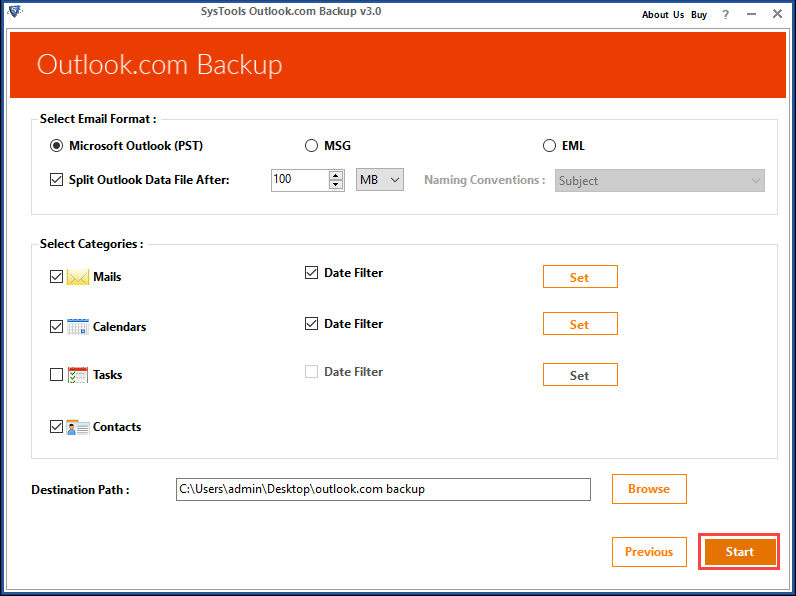This screenshot has width=796, height=596.
Task: Choose the EML email format
Action: coord(549,146)
